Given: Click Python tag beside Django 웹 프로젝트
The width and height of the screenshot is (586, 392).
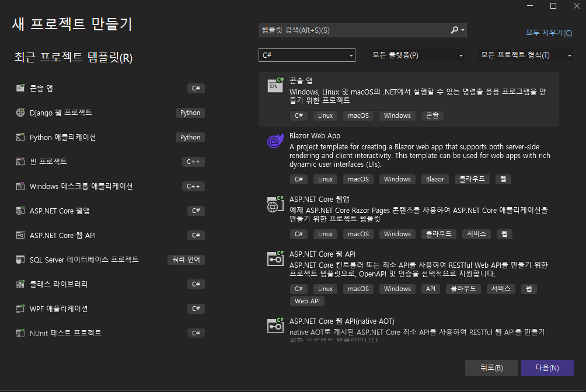Looking at the screenshot, I should [190, 113].
